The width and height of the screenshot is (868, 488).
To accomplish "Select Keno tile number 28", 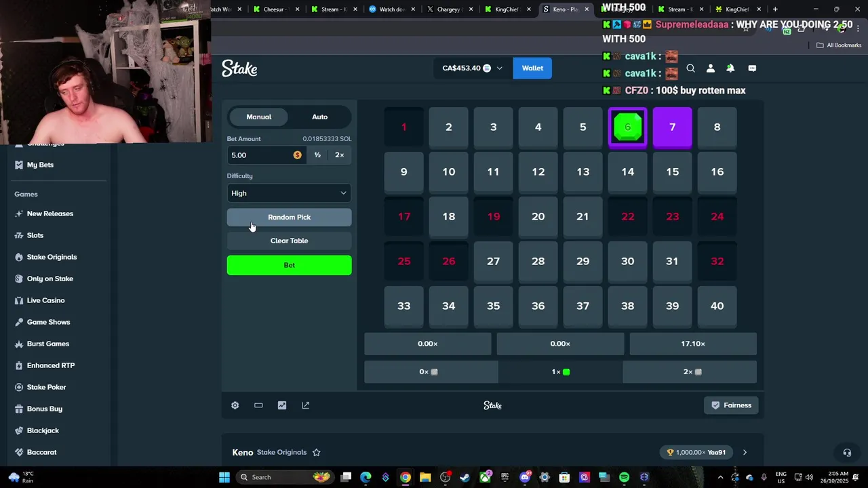I will tap(538, 261).
